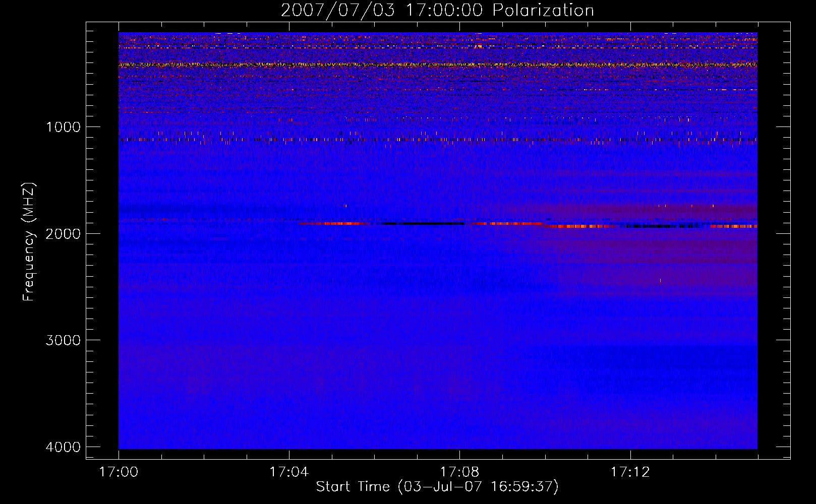This screenshot has width=816, height=504.
Task: Click the 17:12 time tick label
Action: point(630,472)
